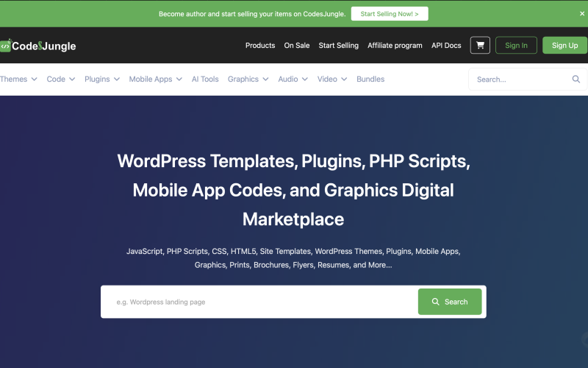
Task: Open the shopping cart icon
Action: (480, 46)
